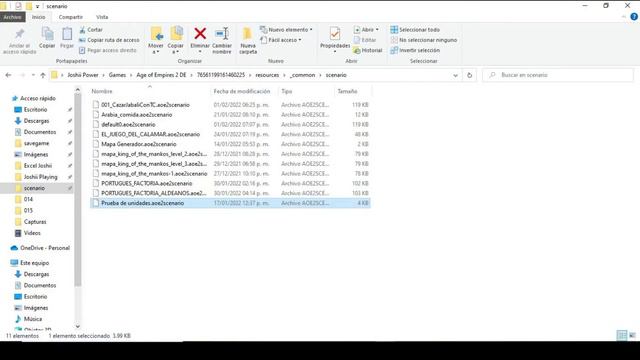Image resolution: width=640 pixels, height=360 pixels.
Task: Open recent locations dropdown arrow
Action: 33,75
